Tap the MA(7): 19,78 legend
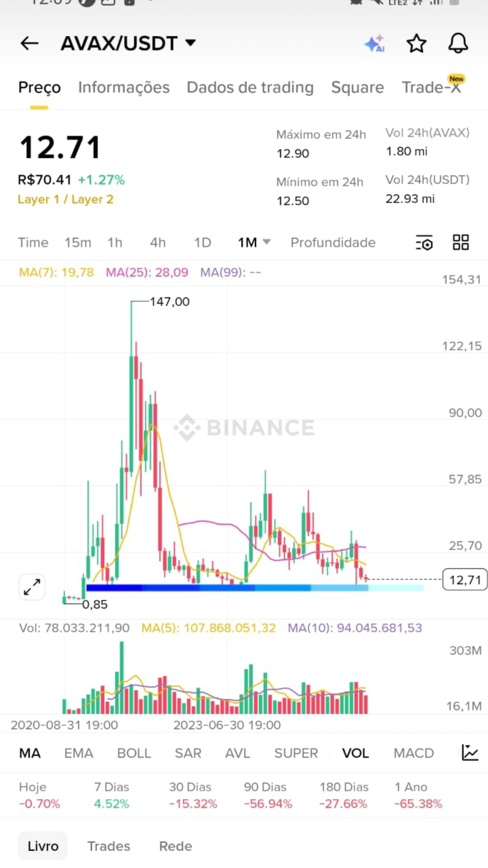This screenshot has height=868, width=488. point(56,272)
